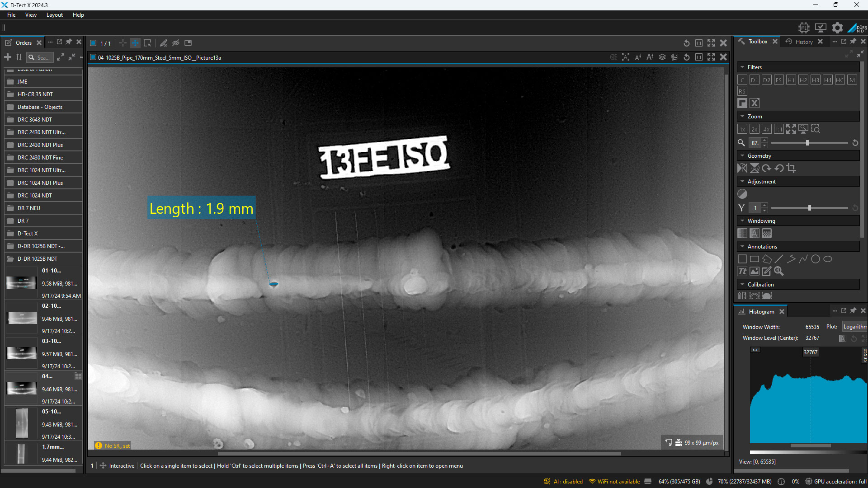Collapse the Annotations section
Screen dimensions: 868x488
coord(742,247)
